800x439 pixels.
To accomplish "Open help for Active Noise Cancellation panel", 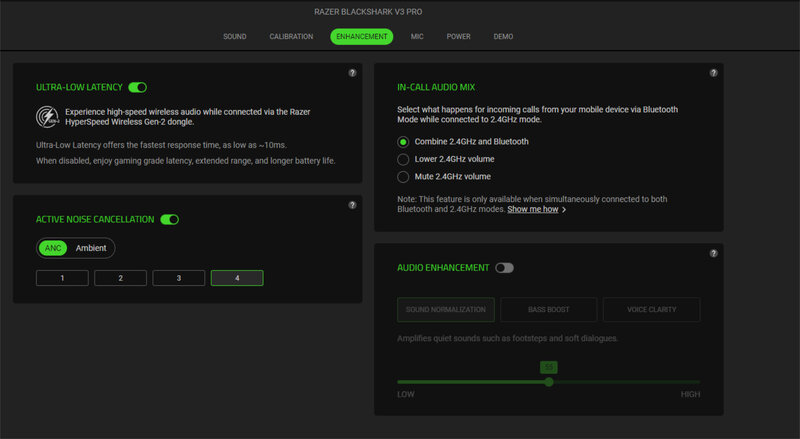I will tap(352, 205).
